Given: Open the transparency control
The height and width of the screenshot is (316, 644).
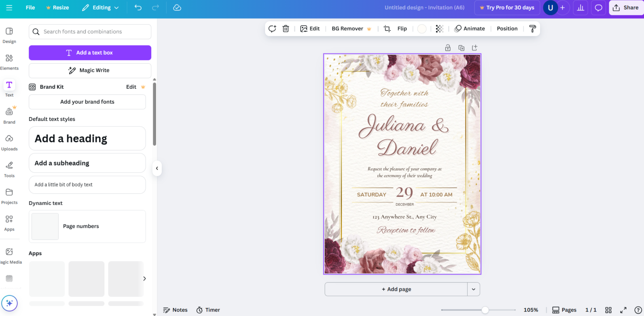Looking at the screenshot, I should tap(439, 29).
